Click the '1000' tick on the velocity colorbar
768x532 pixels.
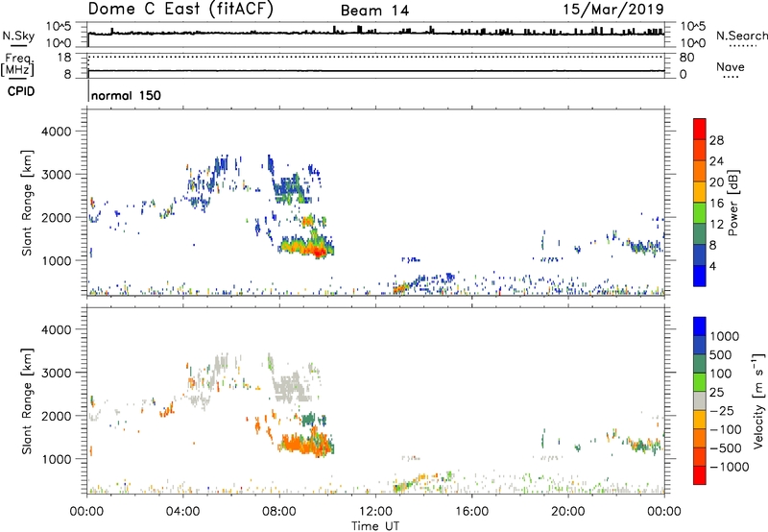pos(725,336)
